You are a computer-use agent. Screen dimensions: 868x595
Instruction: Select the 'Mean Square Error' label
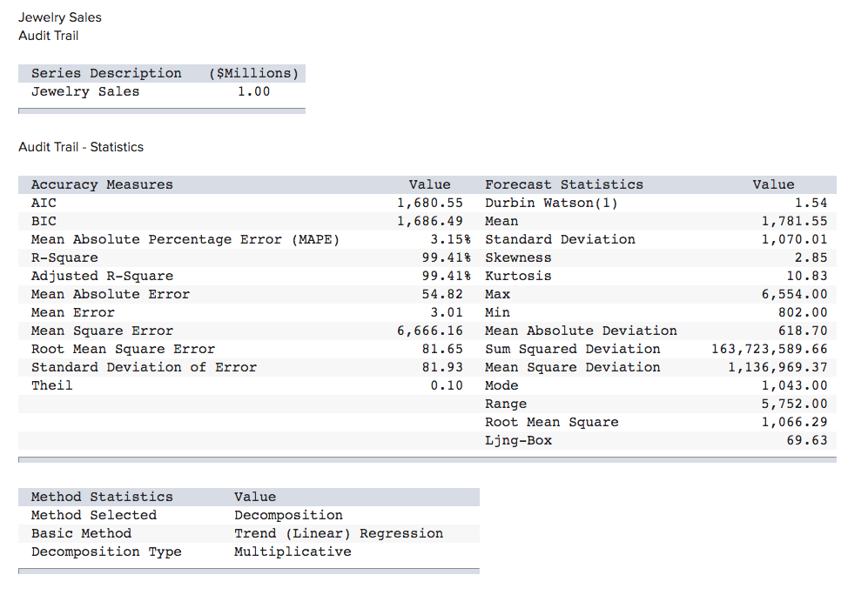(x=102, y=331)
